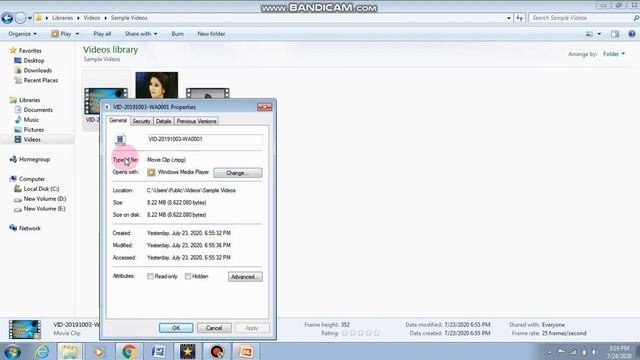Viewport: 640px width, 360px height.
Task: Click Libraries in the address breadcrumb
Action: 62,18
